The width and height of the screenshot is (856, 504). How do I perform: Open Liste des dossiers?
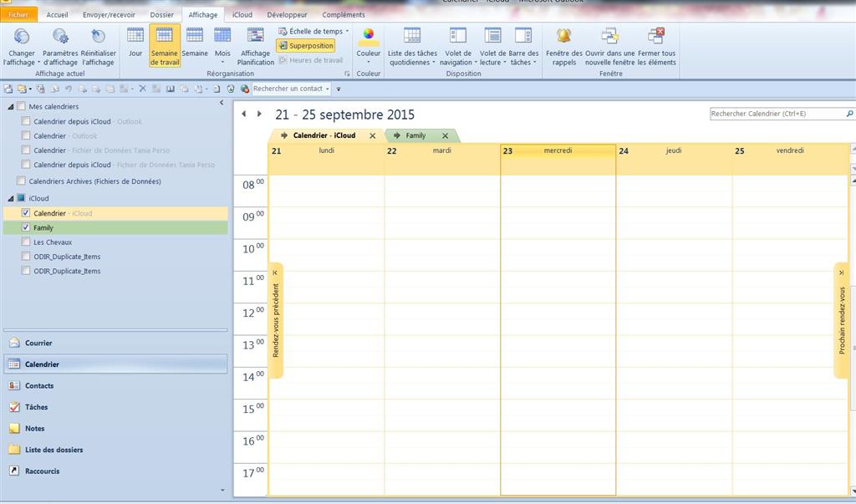(x=115, y=450)
